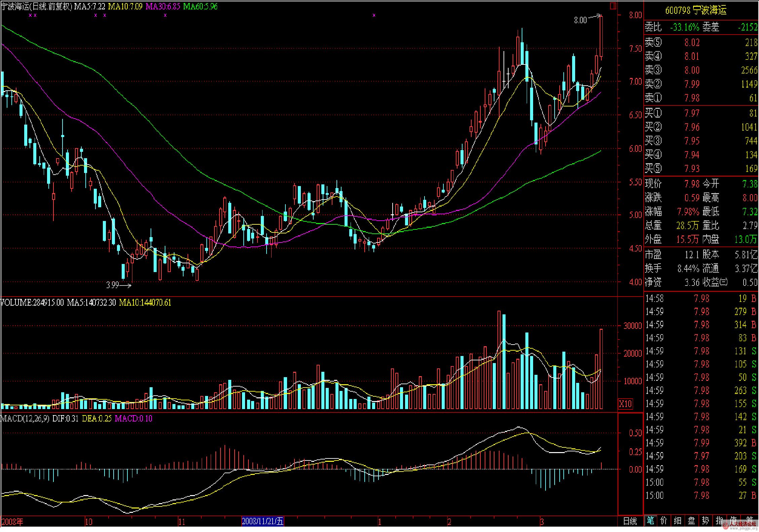This screenshot has width=759, height=532.
Task: Click the rightmost purple x marker above chart
Action: (374, 15)
